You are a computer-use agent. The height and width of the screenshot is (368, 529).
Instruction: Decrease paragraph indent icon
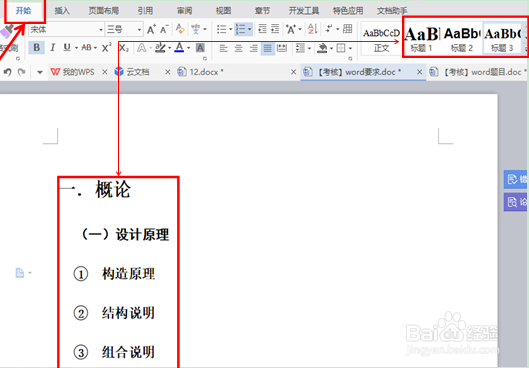[262, 29]
